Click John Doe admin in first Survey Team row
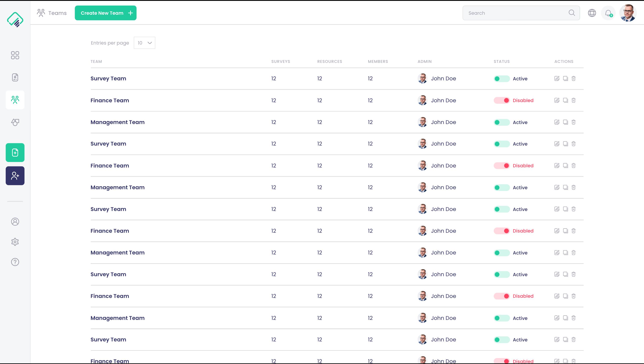Image resolution: width=644 pixels, height=364 pixels. [x=444, y=79]
